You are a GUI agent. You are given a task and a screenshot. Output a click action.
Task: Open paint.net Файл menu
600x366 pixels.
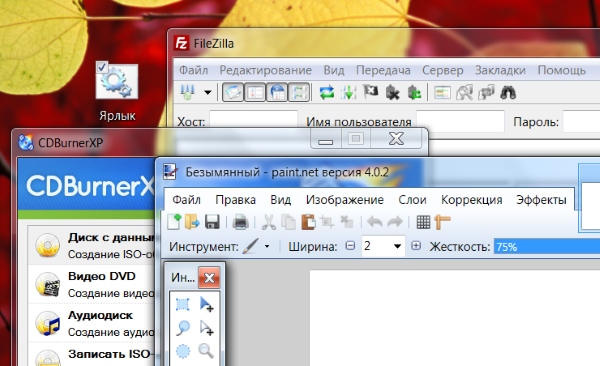pyautogui.click(x=186, y=199)
